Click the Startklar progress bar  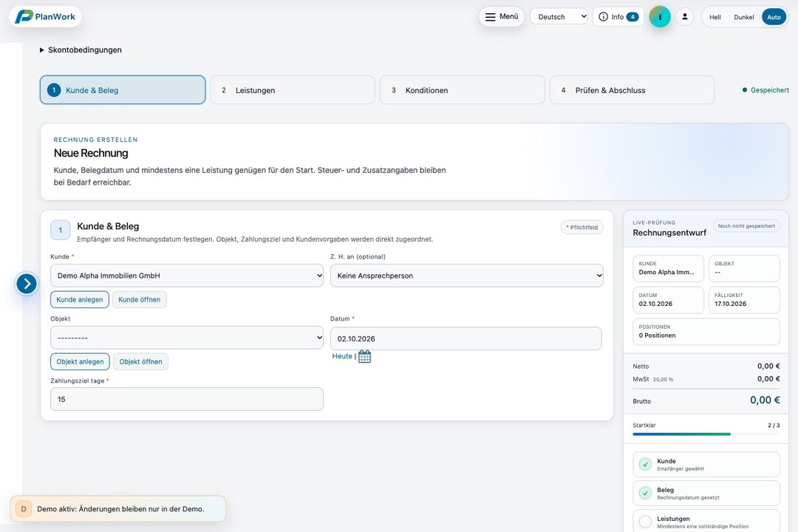[706, 434]
